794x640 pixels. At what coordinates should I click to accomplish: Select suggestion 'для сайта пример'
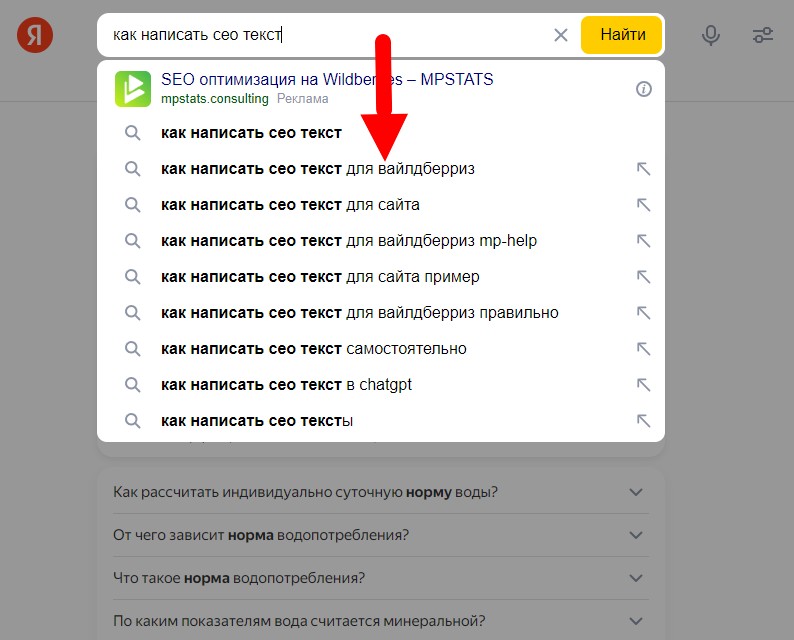[x=320, y=277]
